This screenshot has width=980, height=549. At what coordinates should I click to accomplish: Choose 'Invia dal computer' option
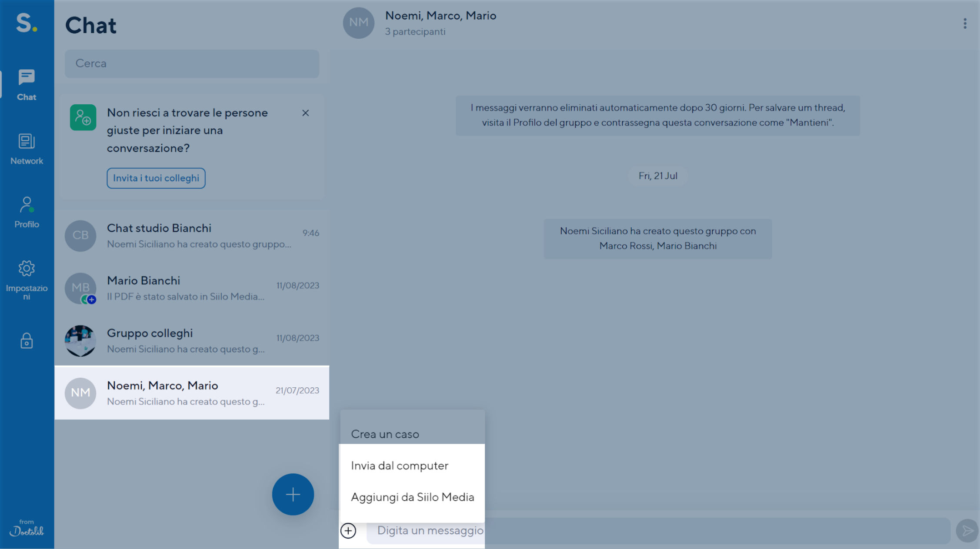click(399, 466)
